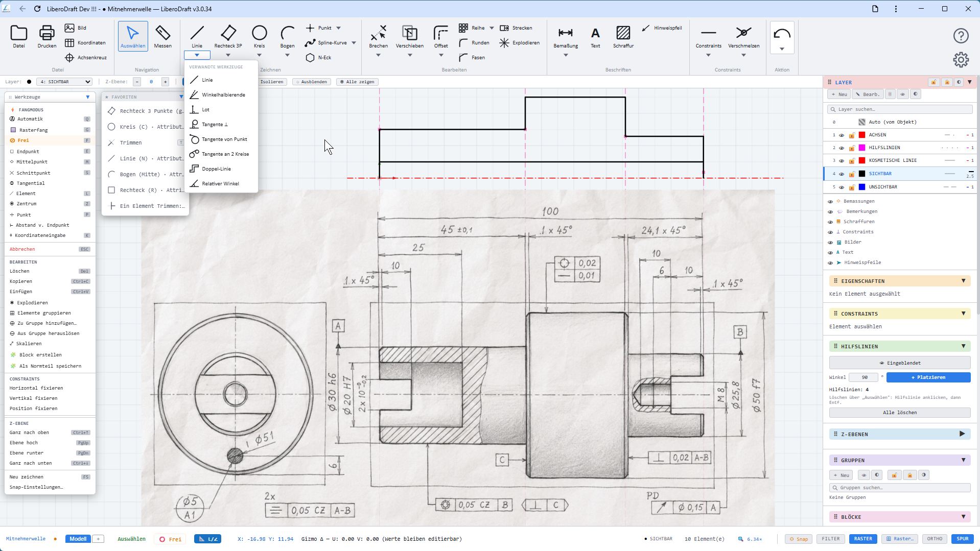Viewport: 980px width, 551px height.
Task: Click the Layer suchen search field
Action: 899,109
